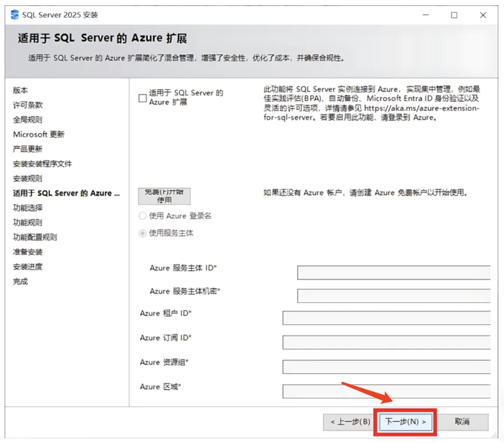This screenshot has height=443, width=504.
Task: Cancel the installation with 取消 button
Action: point(462,422)
